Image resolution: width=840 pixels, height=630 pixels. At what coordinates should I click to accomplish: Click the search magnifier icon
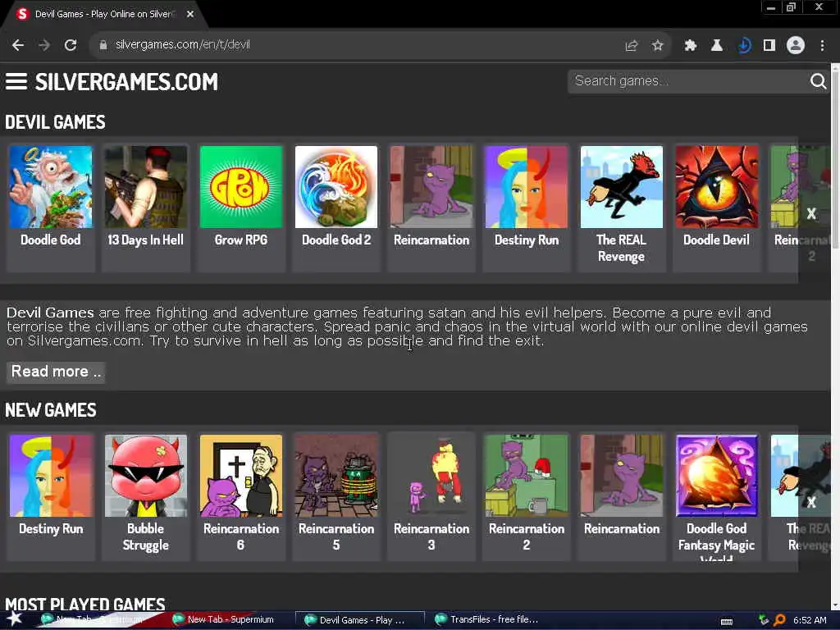818,81
